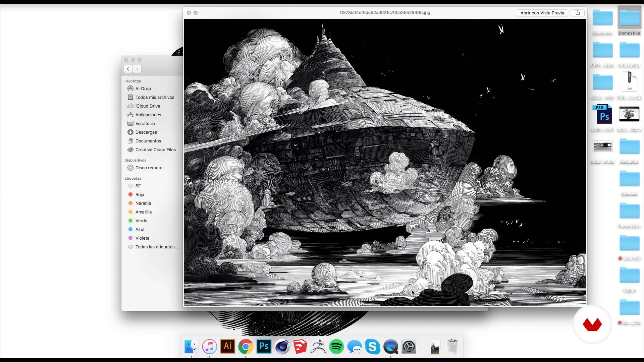Launch Cinema 4D from the Dock
The width and height of the screenshot is (644, 362).
(282, 347)
